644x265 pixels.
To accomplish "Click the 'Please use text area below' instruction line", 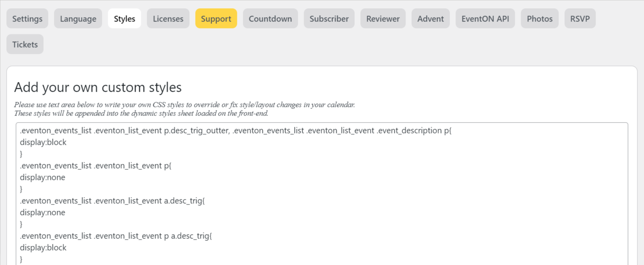I will coord(185,105).
